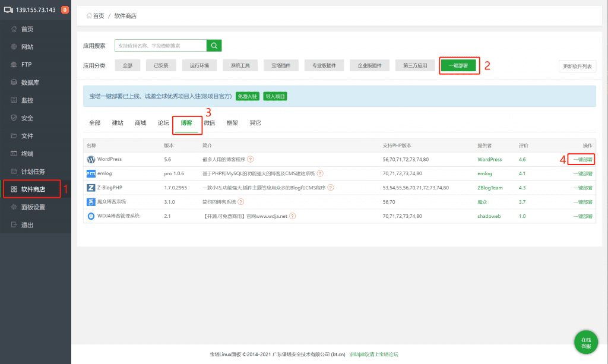
Task: Select the 一键部署 application category
Action: tap(458, 66)
